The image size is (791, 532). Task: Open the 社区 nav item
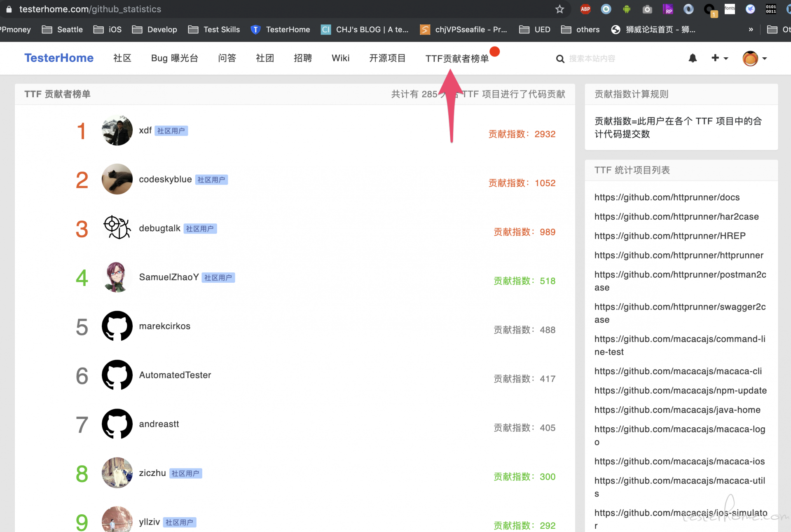[122, 58]
